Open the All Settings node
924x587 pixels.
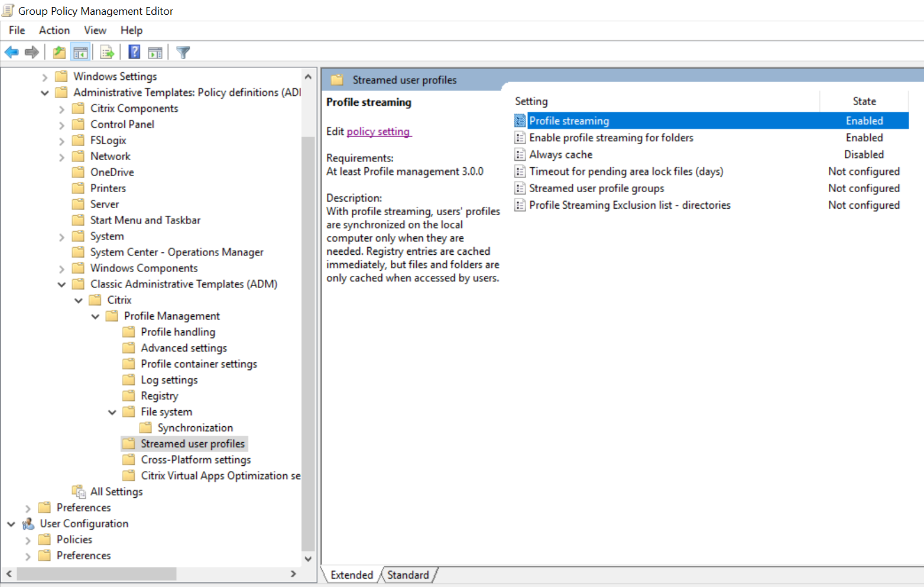click(116, 491)
